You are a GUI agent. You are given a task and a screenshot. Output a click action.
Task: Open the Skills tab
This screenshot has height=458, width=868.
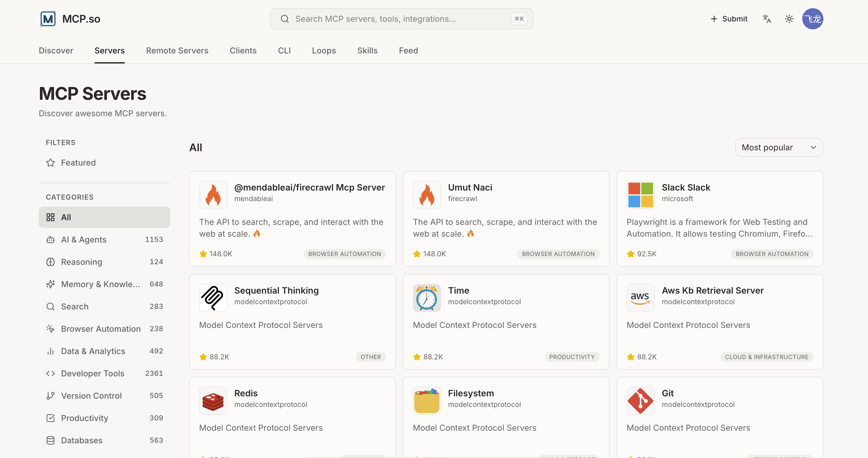coord(367,50)
